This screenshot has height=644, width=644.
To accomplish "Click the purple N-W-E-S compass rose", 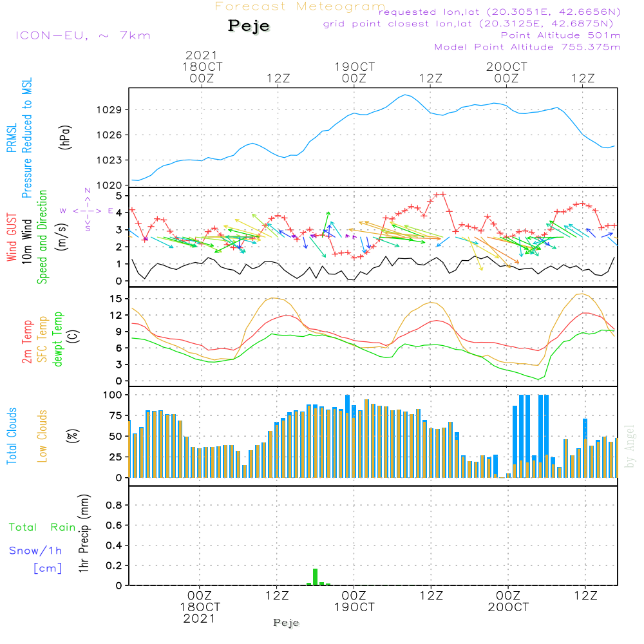I will 88,211.
